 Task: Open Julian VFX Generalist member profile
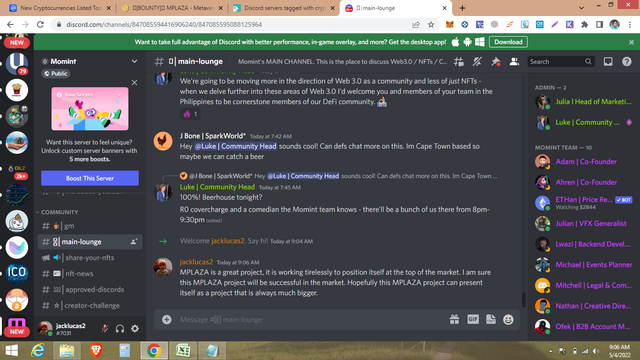point(583,223)
